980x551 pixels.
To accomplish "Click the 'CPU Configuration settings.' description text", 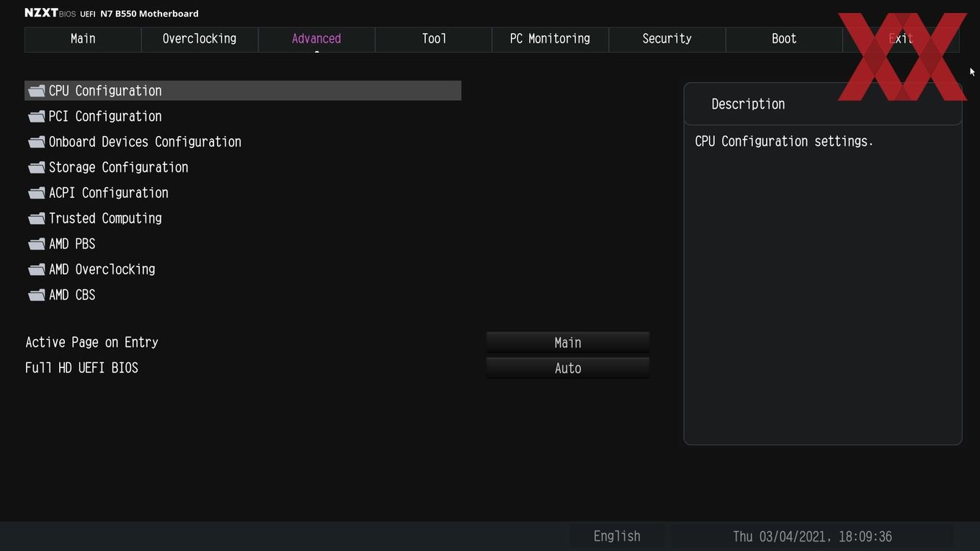I will pos(784,141).
